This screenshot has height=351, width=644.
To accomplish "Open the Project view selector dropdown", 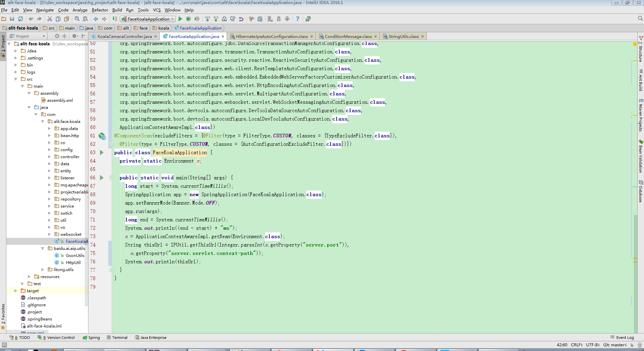I will (x=28, y=36).
